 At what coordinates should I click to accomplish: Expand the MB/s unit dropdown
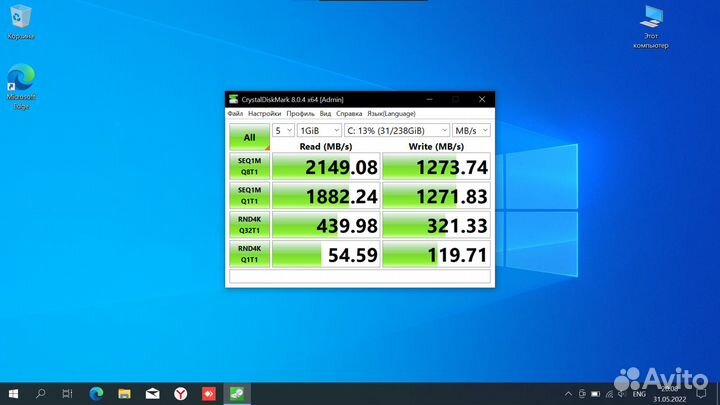click(x=471, y=130)
